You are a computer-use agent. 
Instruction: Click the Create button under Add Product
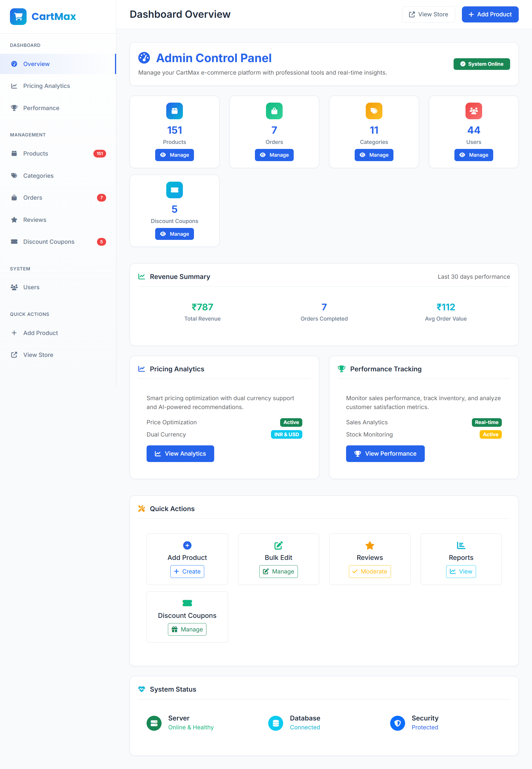click(x=187, y=572)
